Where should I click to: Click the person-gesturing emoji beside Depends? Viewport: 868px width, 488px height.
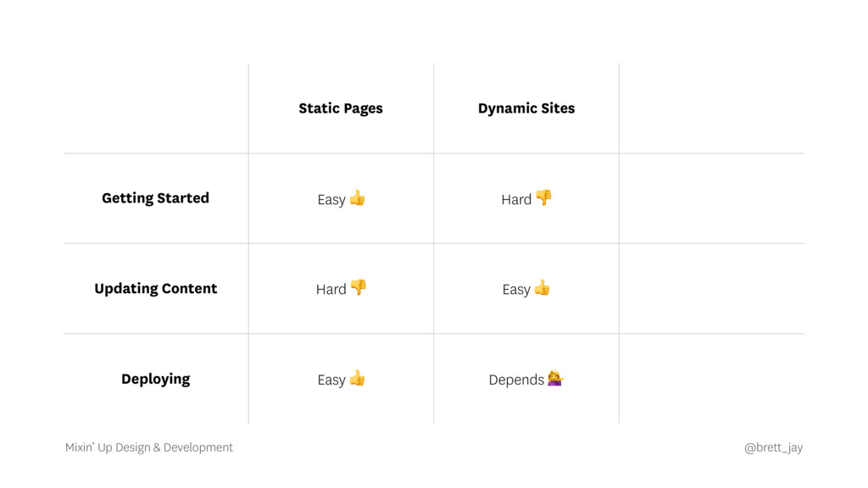point(555,378)
